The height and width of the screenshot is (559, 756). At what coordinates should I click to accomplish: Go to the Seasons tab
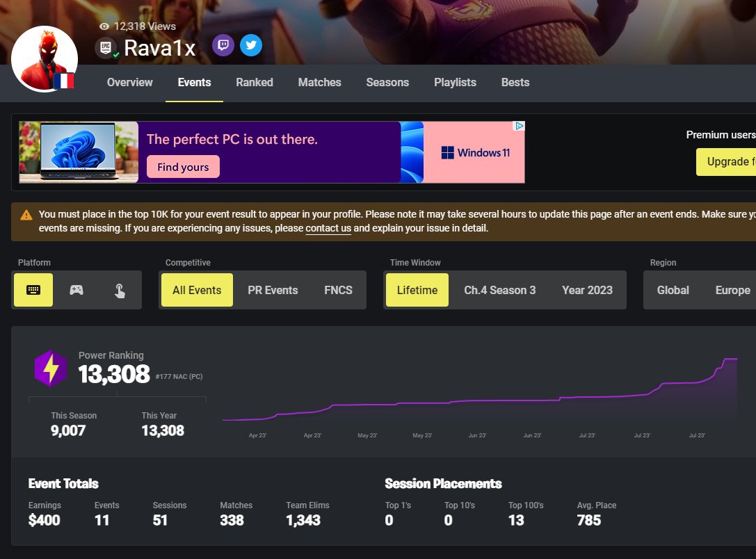(387, 83)
